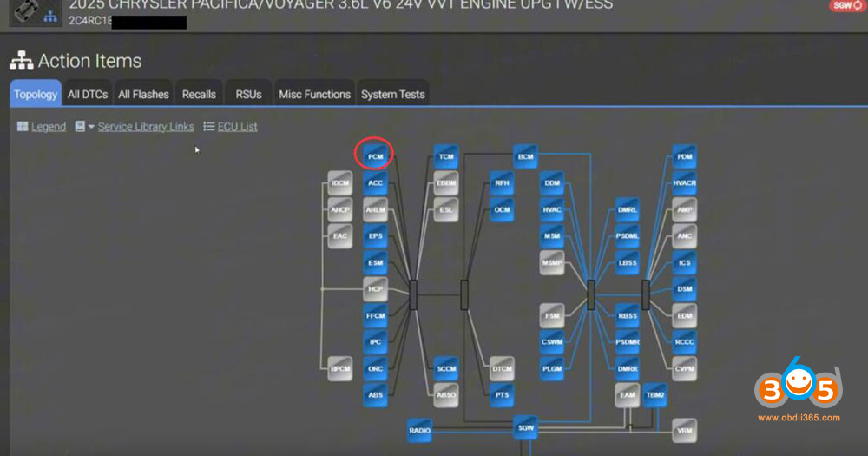
Task: Open the DMRL module node
Action: tap(628, 209)
